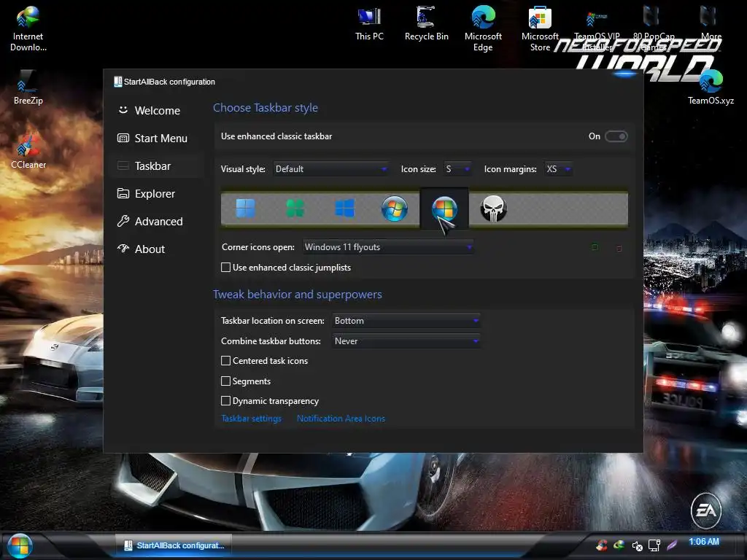Open the Welcome section smiley icon
Screen dimensions: 747x560
pos(123,110)
